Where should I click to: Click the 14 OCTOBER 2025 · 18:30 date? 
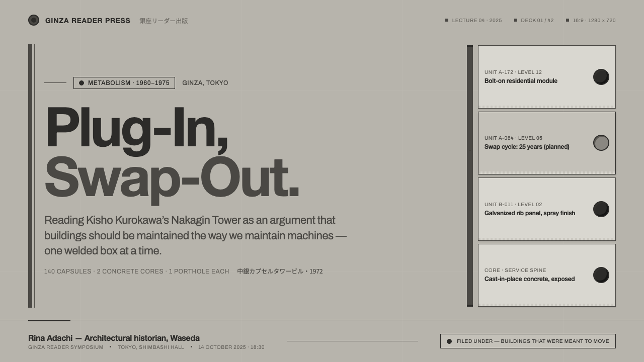click(231, 347)
